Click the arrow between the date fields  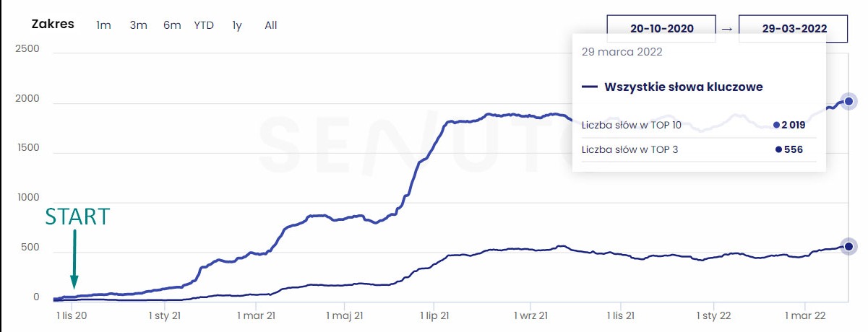pyautogui.click(x=727, y=28)
